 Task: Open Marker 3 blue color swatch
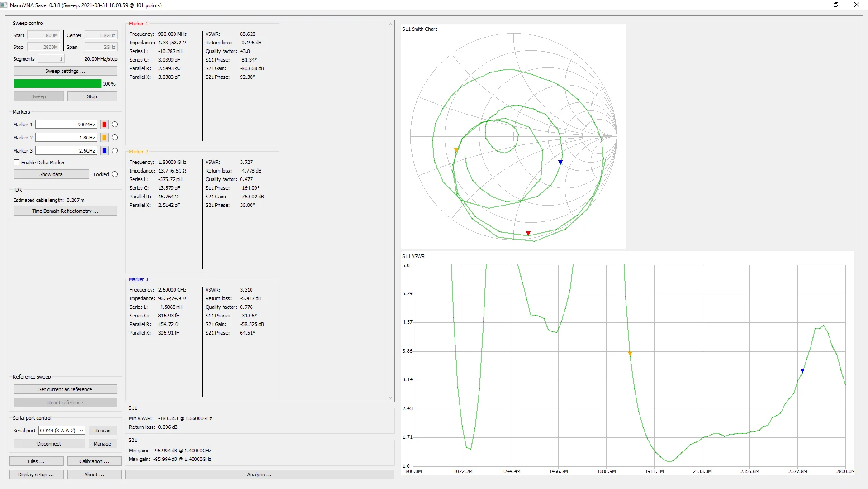[x=104, y=151]
